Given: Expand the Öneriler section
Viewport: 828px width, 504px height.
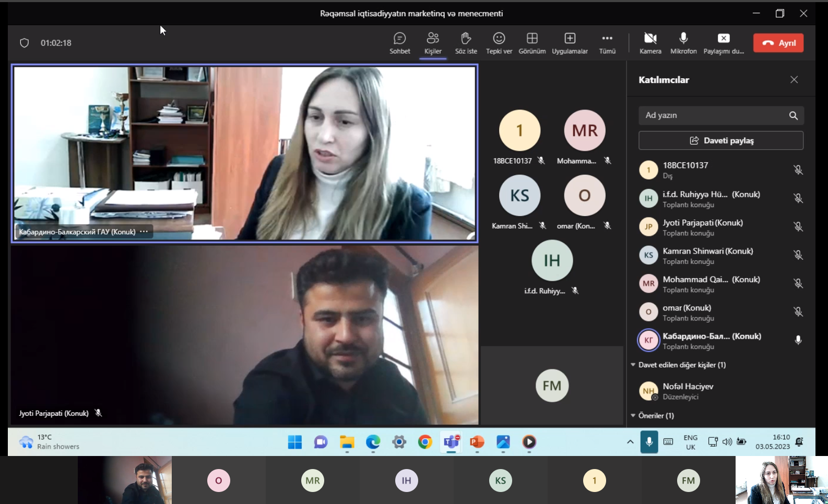Looking at the screenshot, I should point(633,415).
